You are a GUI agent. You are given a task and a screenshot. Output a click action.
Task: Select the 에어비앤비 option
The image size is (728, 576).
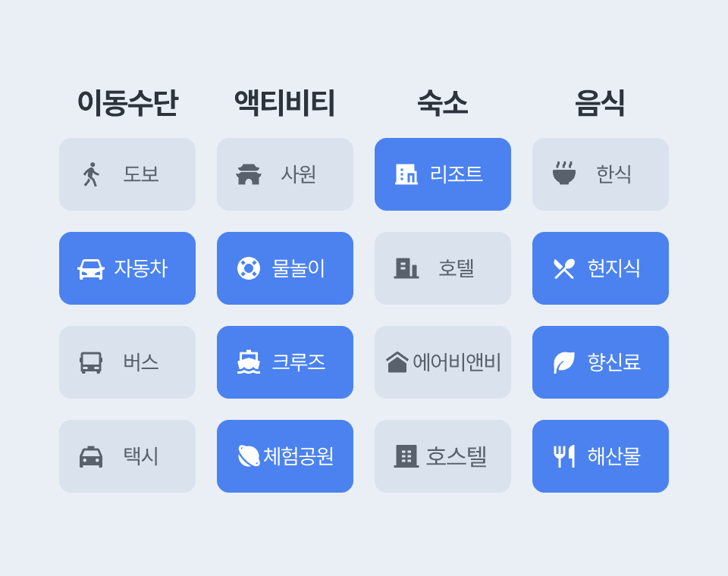point(442,362)
